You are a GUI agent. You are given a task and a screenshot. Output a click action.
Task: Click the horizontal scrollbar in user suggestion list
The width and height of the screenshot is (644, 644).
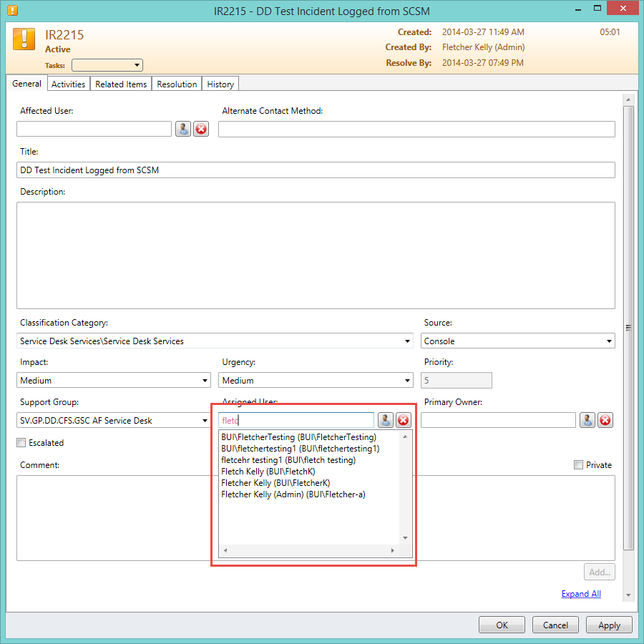pos(308,551)
